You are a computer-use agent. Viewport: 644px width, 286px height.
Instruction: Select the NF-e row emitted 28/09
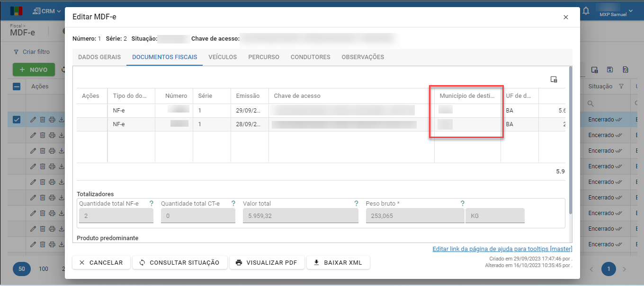click(321, 124)
